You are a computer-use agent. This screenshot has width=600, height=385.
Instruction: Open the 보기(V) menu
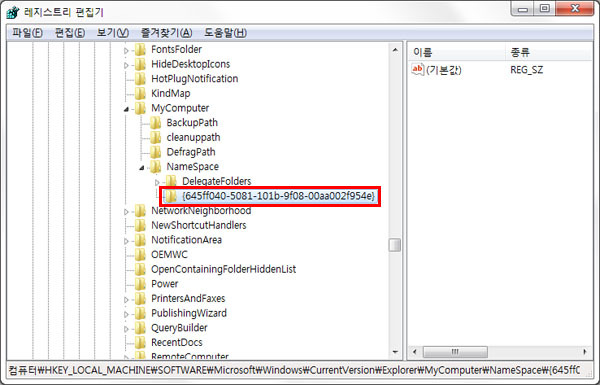pos(112,33)
